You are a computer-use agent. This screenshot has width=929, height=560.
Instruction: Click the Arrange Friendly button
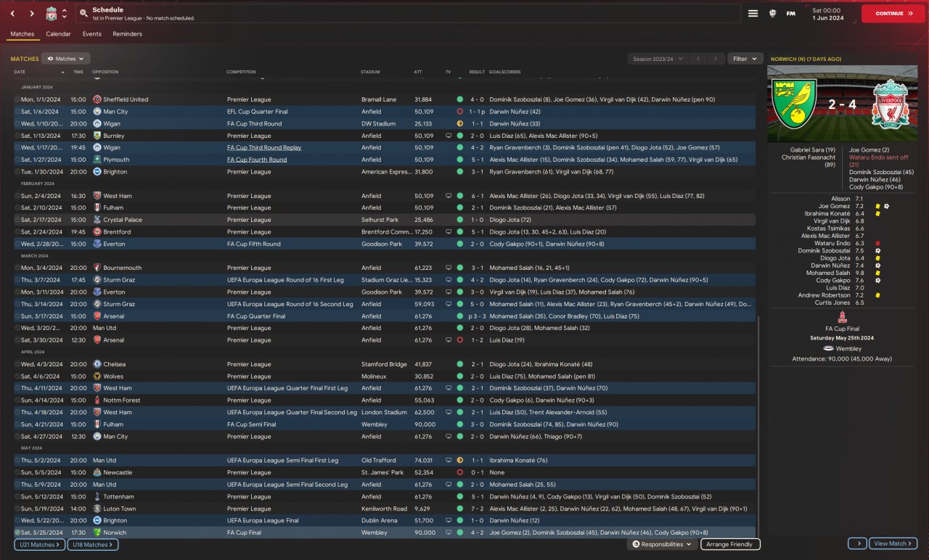pyautogui.click(x=730, y=544)
